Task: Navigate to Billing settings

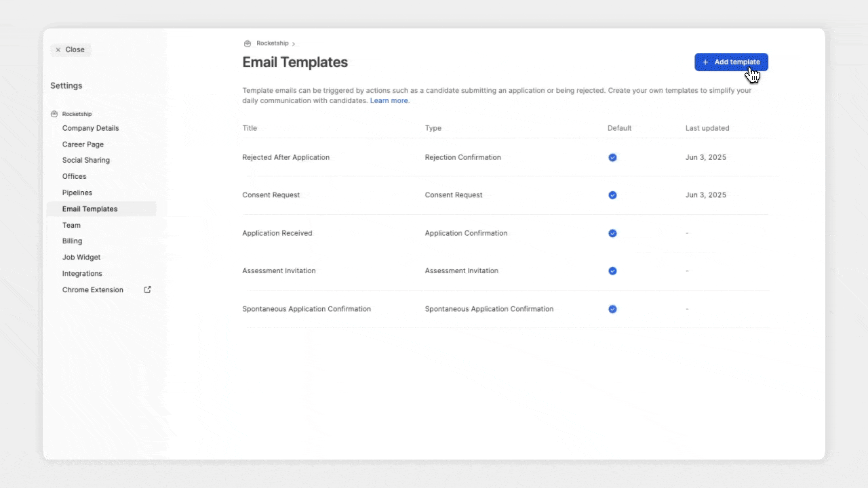Action: coord(72,241)
